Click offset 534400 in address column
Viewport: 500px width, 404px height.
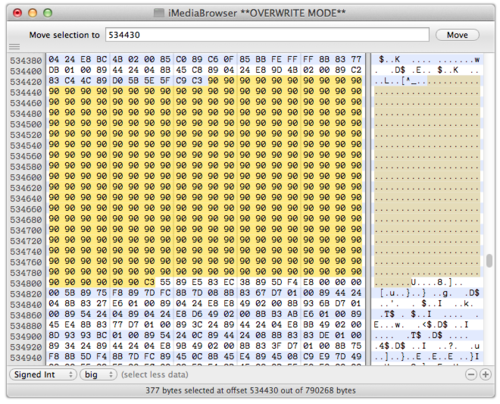click(x=26, y=71)
